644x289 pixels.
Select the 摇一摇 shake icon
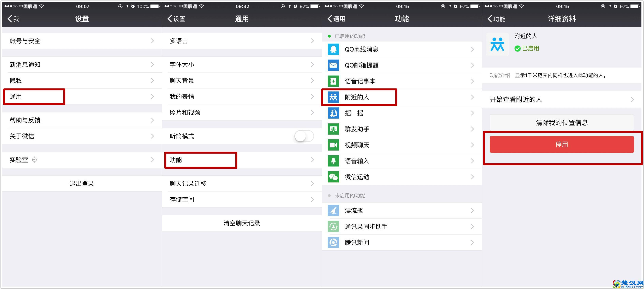click(x=333, y=113)
